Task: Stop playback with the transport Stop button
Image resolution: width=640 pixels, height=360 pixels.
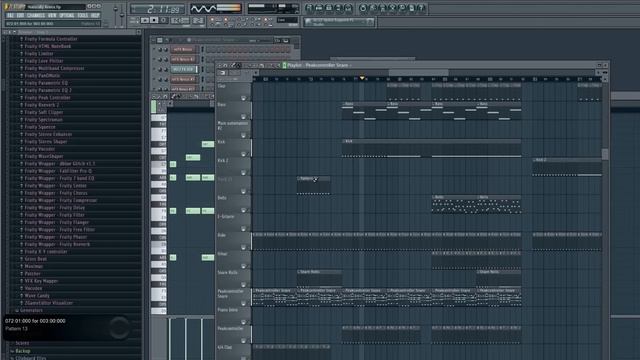Action: 154,20
